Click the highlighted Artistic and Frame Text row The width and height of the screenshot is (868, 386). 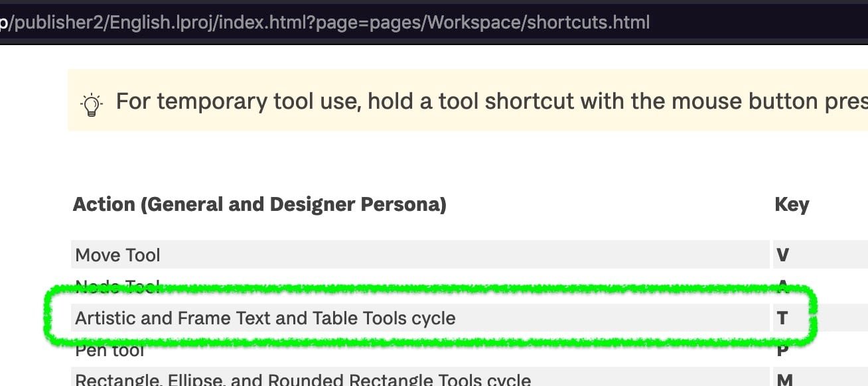(265, 318)
